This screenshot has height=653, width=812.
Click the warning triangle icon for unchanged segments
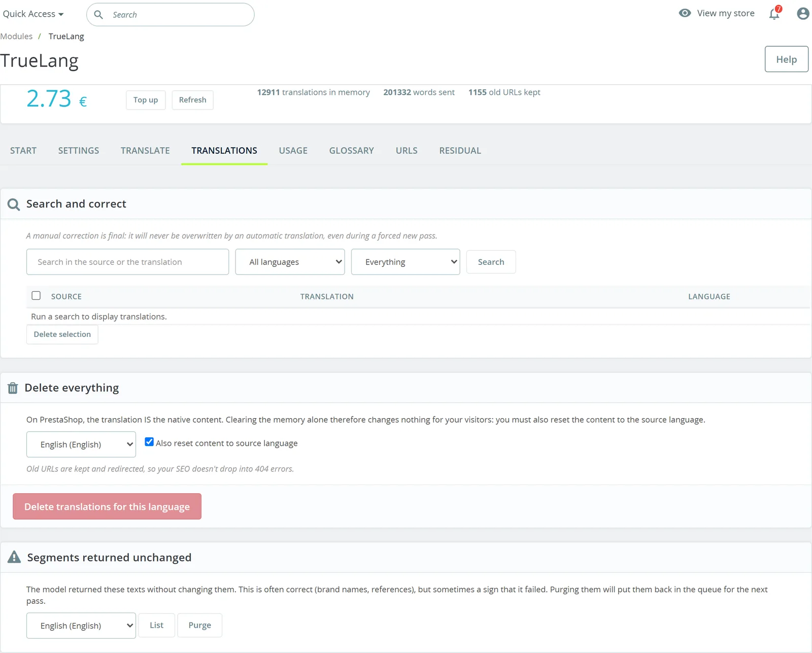[14, 557]
